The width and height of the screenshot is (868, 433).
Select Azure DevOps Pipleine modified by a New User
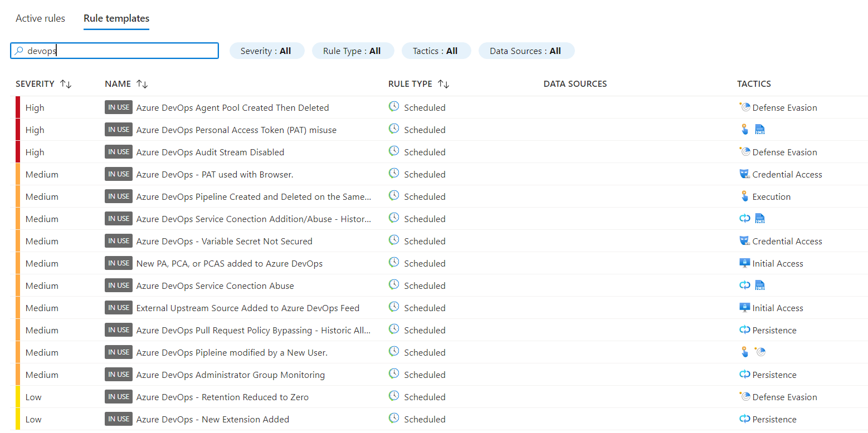(x=232, y=352)
